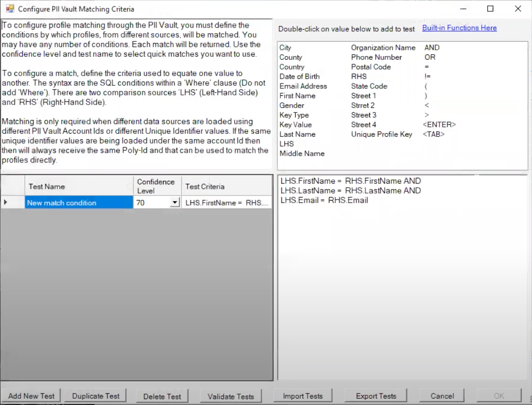Select the AND operator
The width and height of the screenshot is (532, 405).
(x=432, y=48)
